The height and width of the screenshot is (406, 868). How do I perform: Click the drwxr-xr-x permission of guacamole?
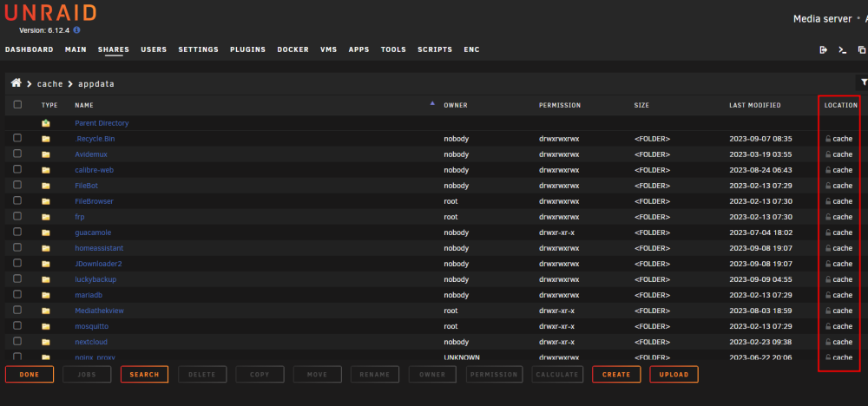coord(556,232)
